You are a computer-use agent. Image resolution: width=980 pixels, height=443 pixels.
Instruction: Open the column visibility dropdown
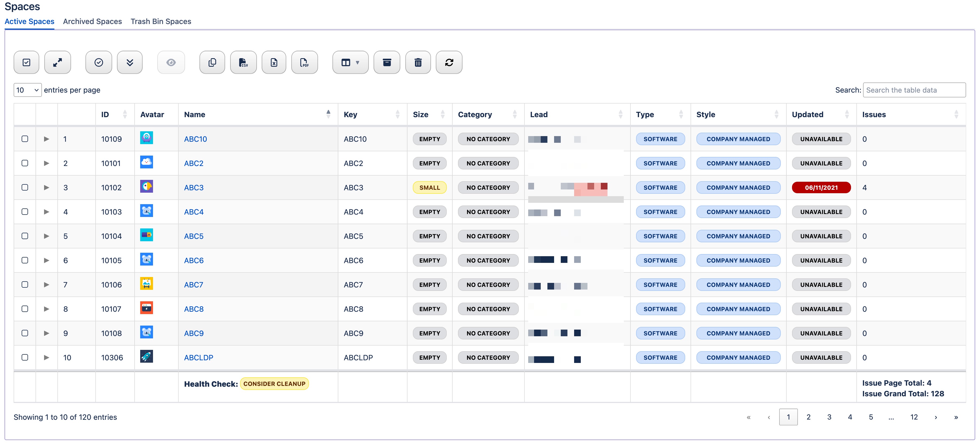pyautogui.click(x=350, y=62)
